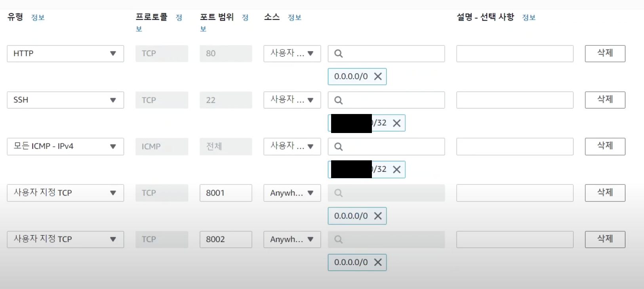Open 사용자 source dropdown for HTTP rule
The height and width of the screenshot is (289, 644).
coord(292,53)
